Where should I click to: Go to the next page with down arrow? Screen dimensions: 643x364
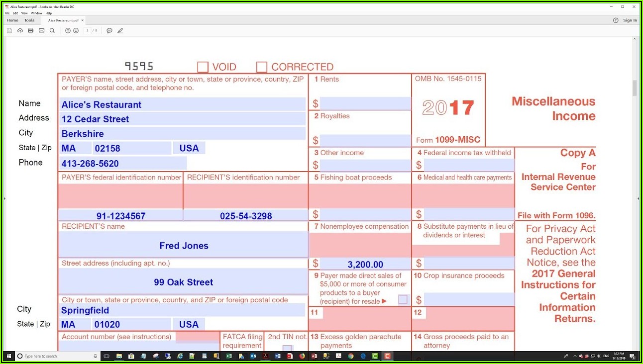pos(76,31)
